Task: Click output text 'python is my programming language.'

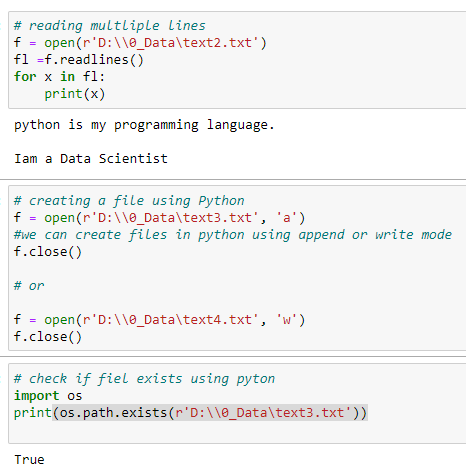Action: (x=144, y=125)
